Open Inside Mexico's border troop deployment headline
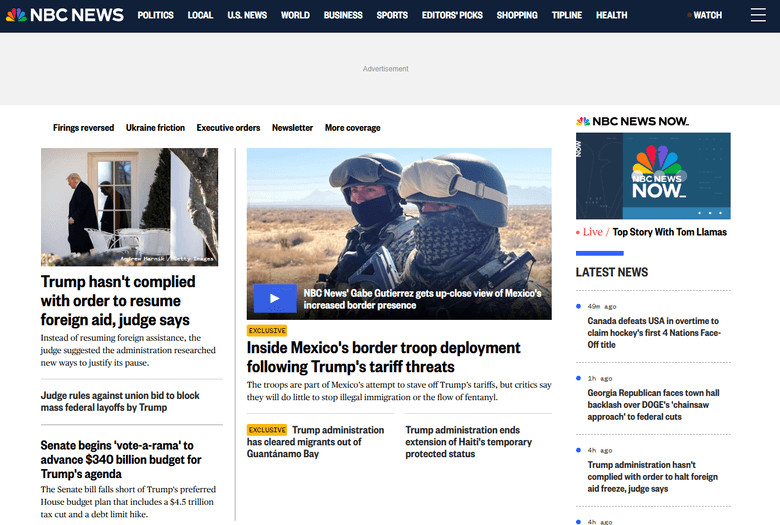This screenshot has width=780, height=525. [x=384, y=357]
